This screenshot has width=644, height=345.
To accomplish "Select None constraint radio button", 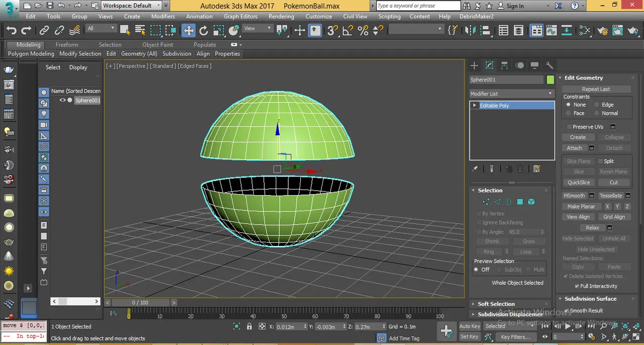I will point(569,105).
